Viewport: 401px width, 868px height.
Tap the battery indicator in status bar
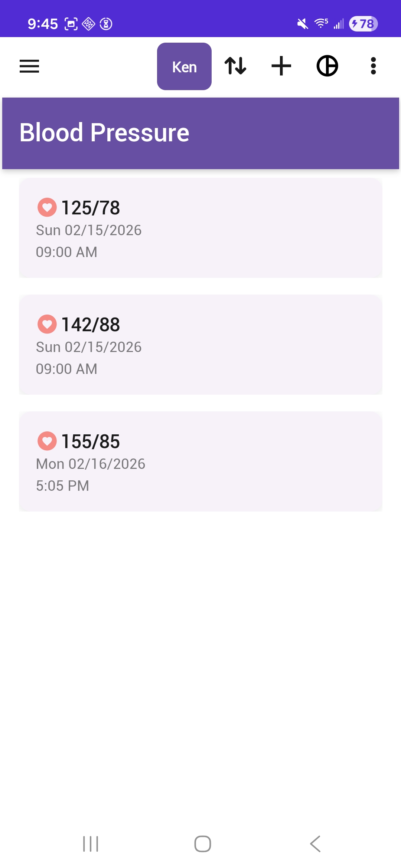363,24
